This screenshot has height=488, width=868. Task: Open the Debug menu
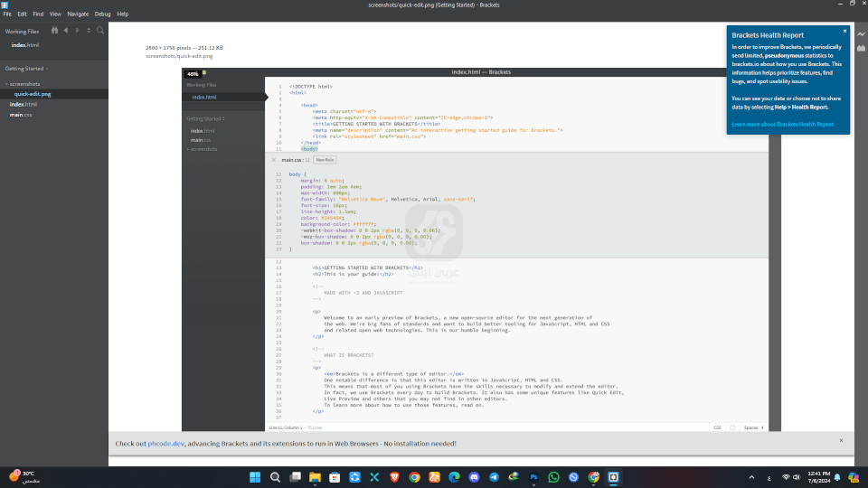pyautogui.click(x=102, y=14)
